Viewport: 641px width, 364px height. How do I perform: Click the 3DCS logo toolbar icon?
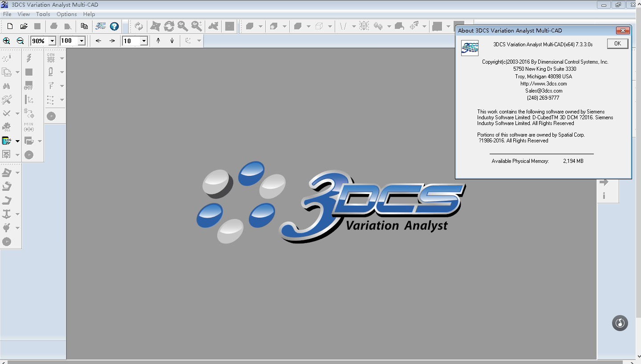(x=101, y=26)
